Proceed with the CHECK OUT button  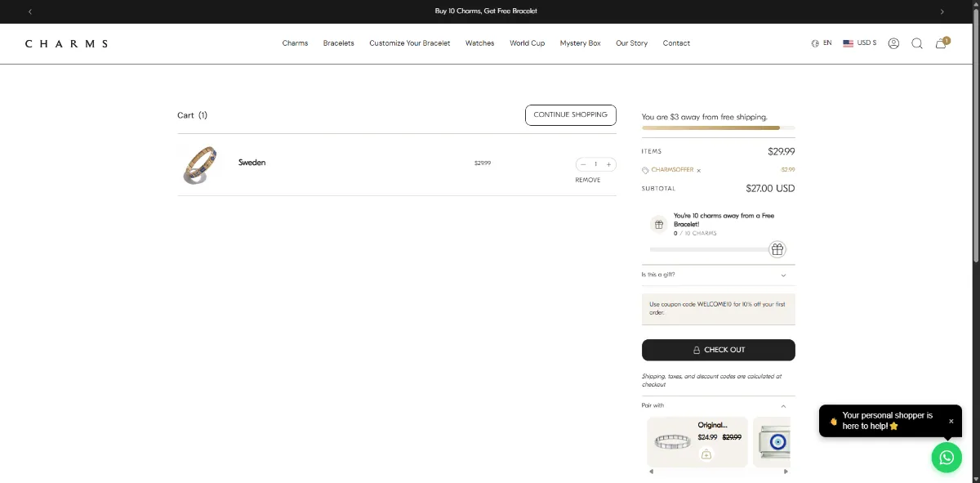[x=719, y=350]
